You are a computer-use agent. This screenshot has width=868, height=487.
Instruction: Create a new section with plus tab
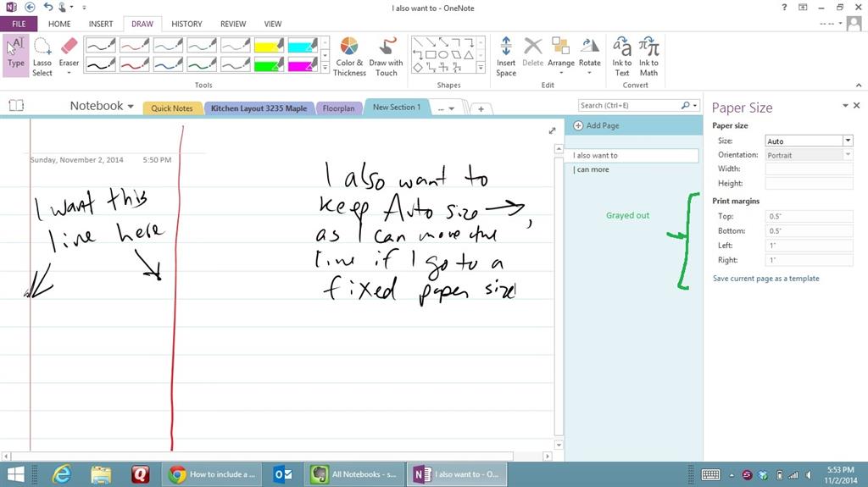click(x=481, y=109)
